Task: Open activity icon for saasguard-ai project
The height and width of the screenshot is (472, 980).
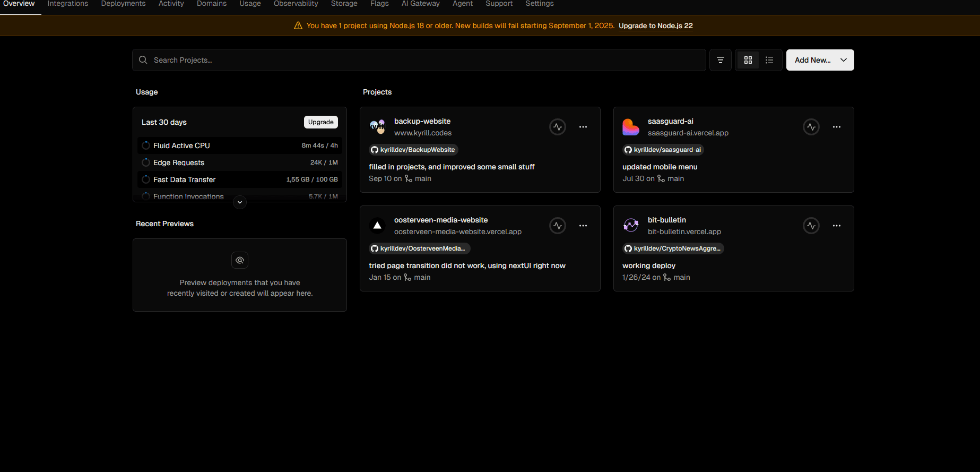Action: pyautogui.click(x=811, y=127)
